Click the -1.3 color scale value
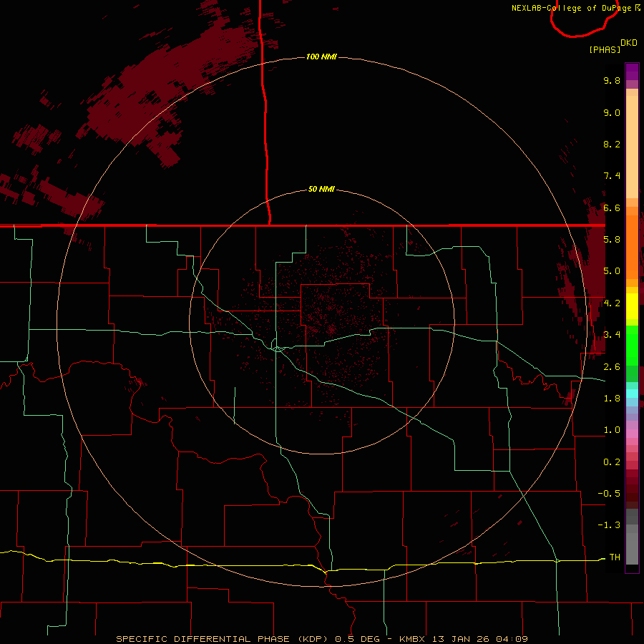Viewport: 644px width, 644px height. tap(609, 525)
